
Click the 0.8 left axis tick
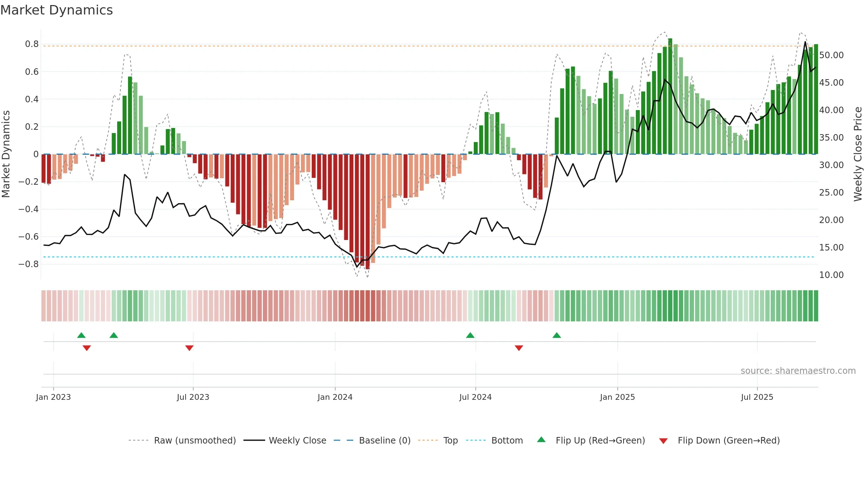pos(32,44)
